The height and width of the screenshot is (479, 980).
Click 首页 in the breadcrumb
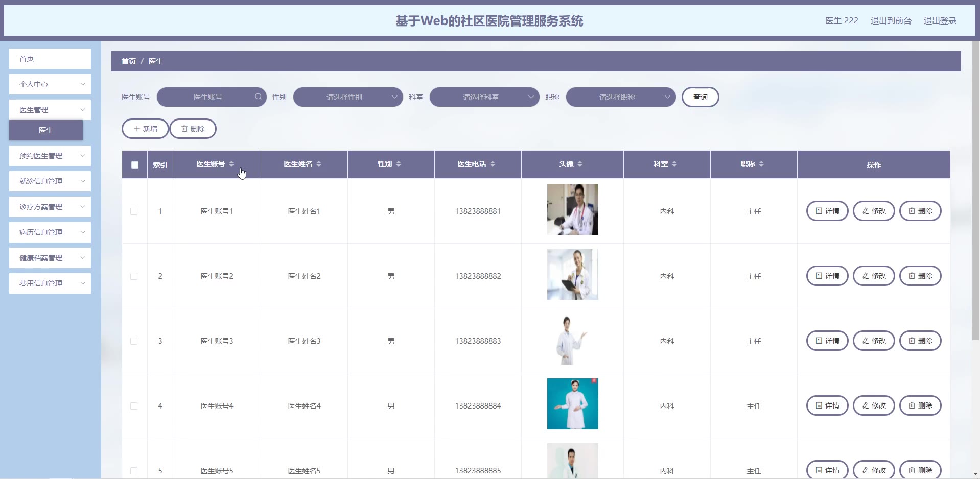click(x=129, y=61)
